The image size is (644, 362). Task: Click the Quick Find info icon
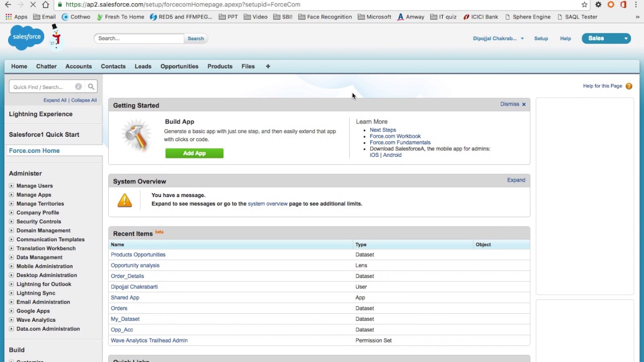pyautogui.click(x=78, y=86)
